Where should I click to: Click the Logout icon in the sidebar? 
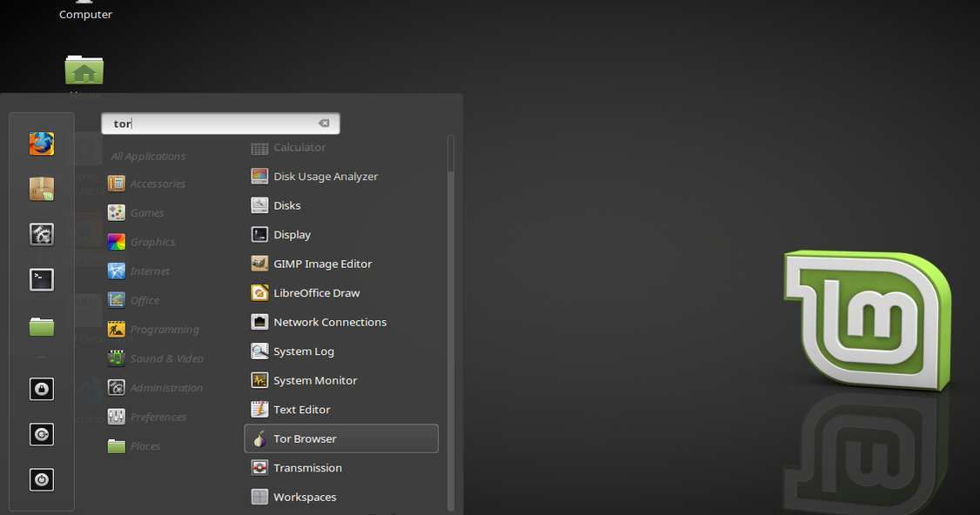pyautogui.click(x=42, y=434)
